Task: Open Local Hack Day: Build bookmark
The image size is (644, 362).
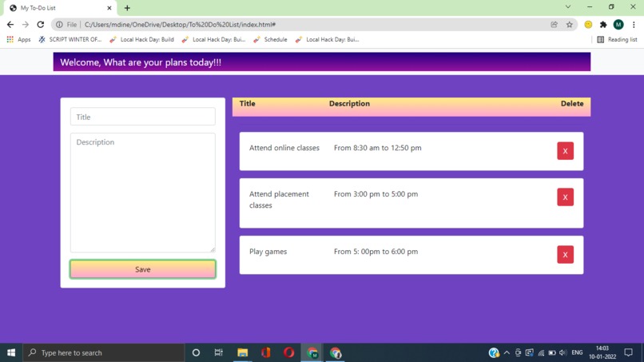Action: 142,39
